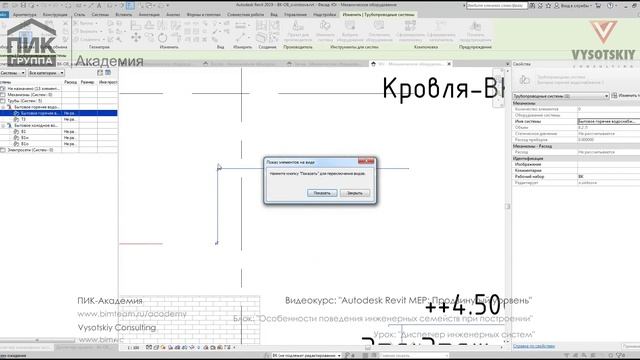Click the Показать предупреждения ribbon button

pyautogui.click(x=475, y=32)
